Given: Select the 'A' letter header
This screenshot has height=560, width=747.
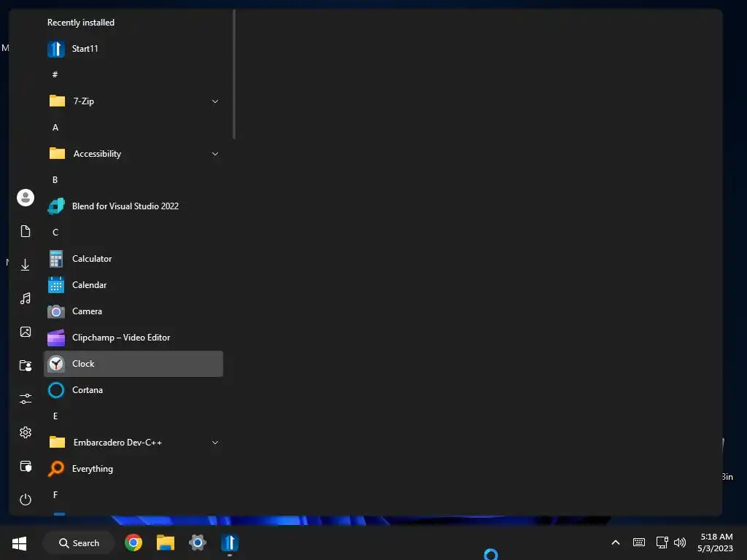Looking at the screenshot, I should coord(55,128).
